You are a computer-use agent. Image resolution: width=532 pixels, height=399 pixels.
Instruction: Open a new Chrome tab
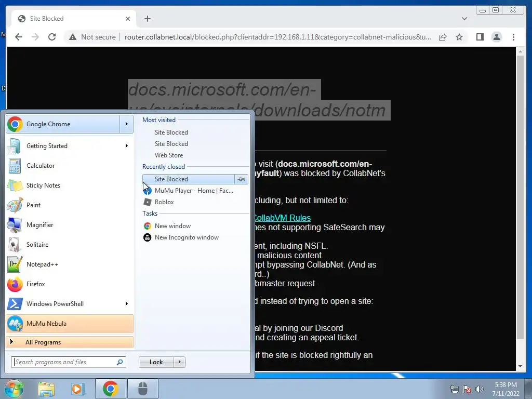147,19
